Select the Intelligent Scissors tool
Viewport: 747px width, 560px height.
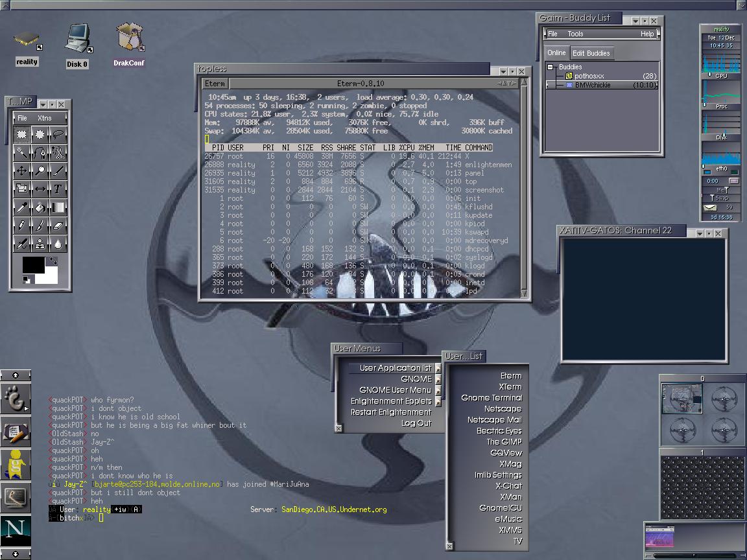point(58,153)
